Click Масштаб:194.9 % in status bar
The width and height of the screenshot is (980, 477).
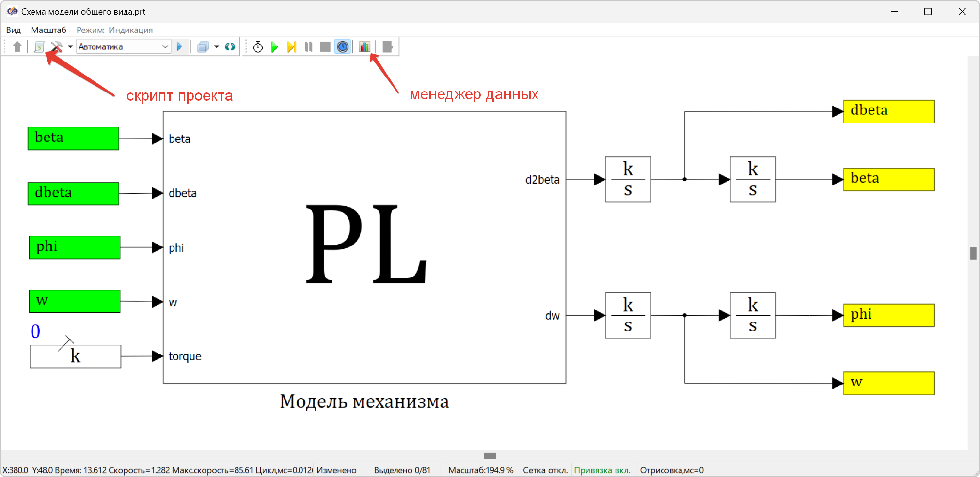(481, 470)
